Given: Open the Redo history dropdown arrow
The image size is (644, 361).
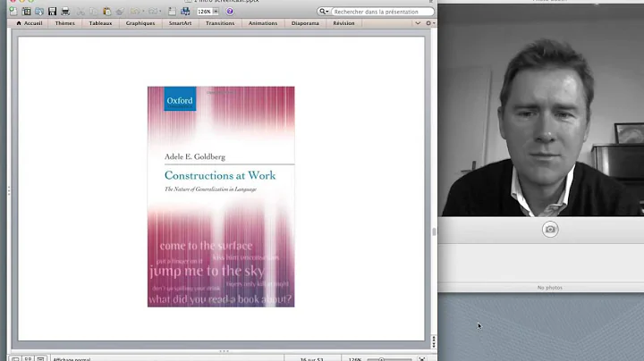Looking at the screenshot, I should 160,12.
